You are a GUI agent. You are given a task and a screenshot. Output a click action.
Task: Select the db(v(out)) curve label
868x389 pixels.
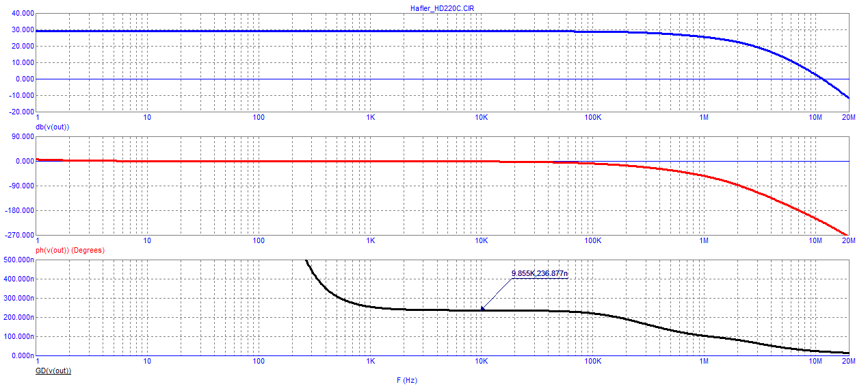tap(52, 127)
